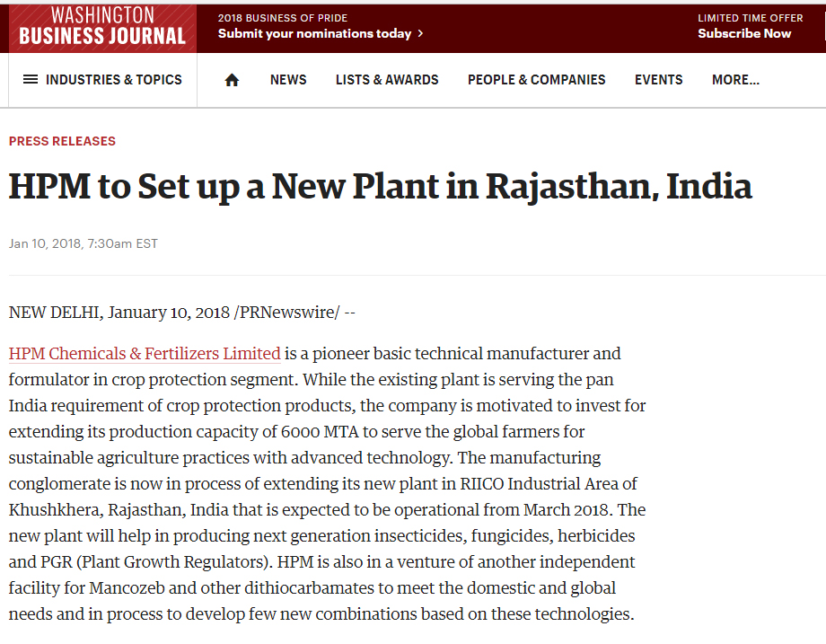The height and width of the screenshot is (644, 826).
Task: Click the chevron after nominations banner
Action: (420, 33)
